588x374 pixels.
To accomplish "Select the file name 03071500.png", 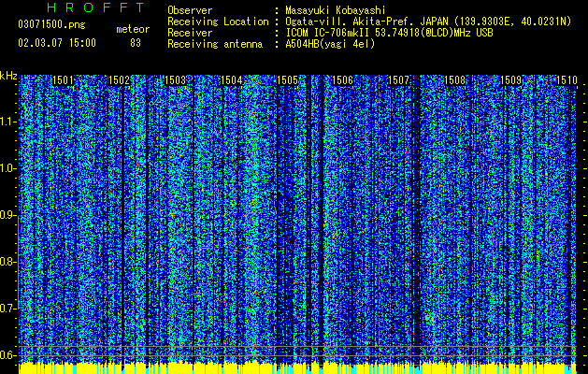I will [51, 25].
